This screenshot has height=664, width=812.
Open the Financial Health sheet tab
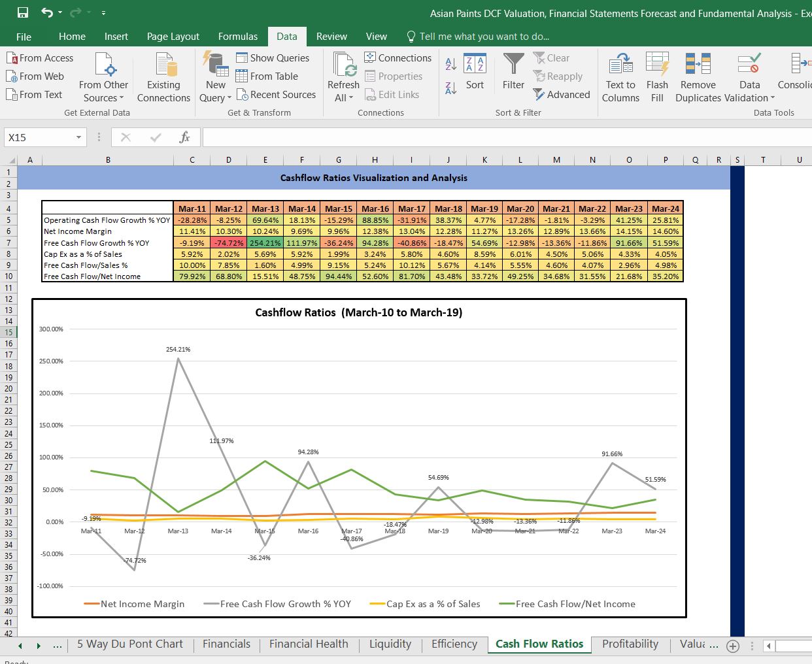pyautogui.click(x=309, y=644)
